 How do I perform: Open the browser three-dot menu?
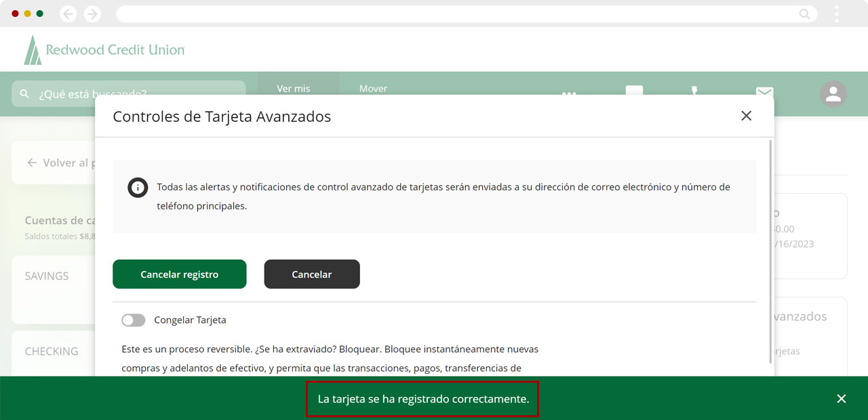pos(837,14)
